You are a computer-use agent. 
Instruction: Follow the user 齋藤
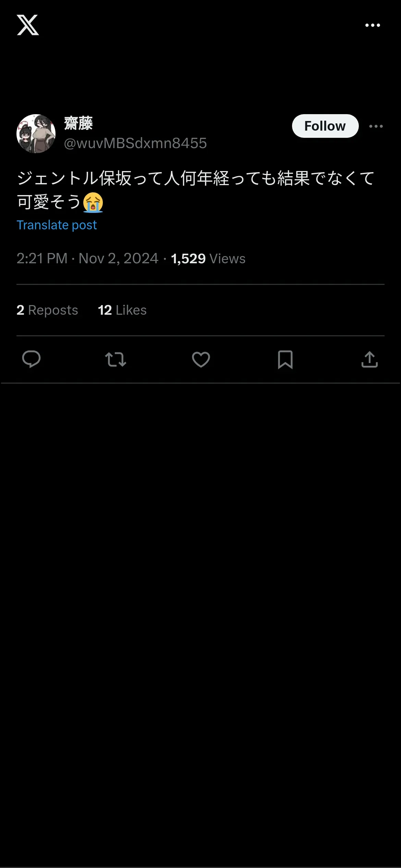tap(325, 126)
